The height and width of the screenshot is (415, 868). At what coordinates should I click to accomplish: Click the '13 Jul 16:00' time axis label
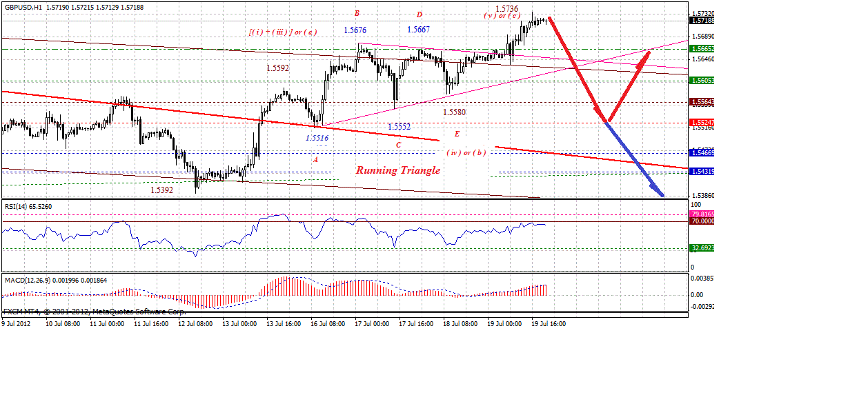282,322
